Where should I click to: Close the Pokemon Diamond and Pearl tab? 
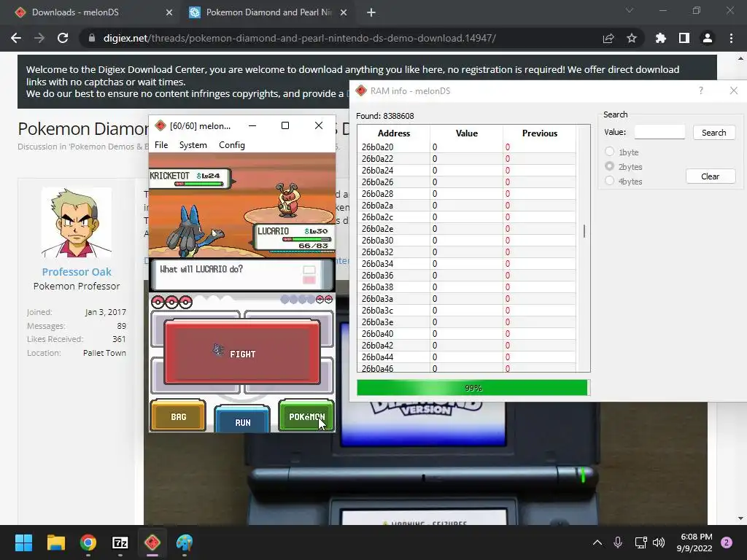tap(344, 13)
